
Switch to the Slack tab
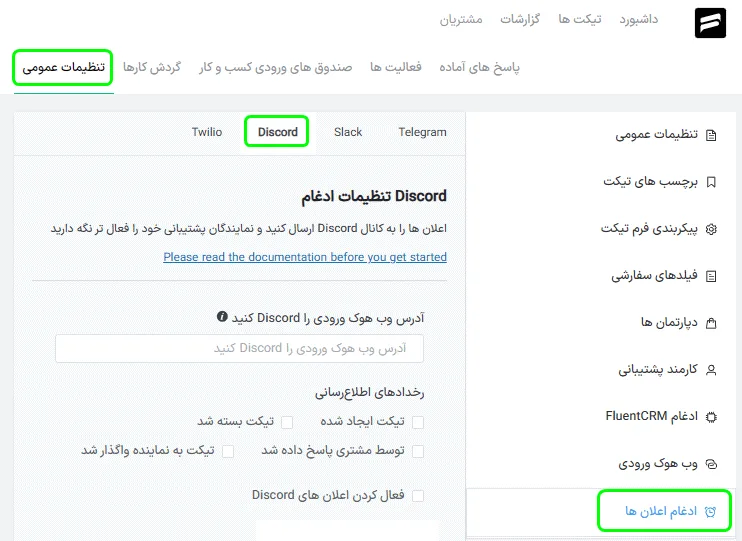[348, 132]
